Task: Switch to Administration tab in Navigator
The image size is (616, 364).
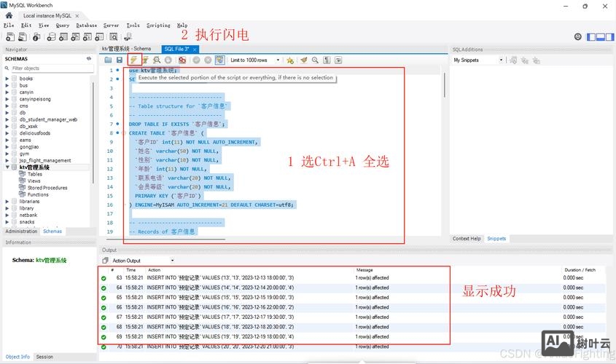Action: (21, 231)
